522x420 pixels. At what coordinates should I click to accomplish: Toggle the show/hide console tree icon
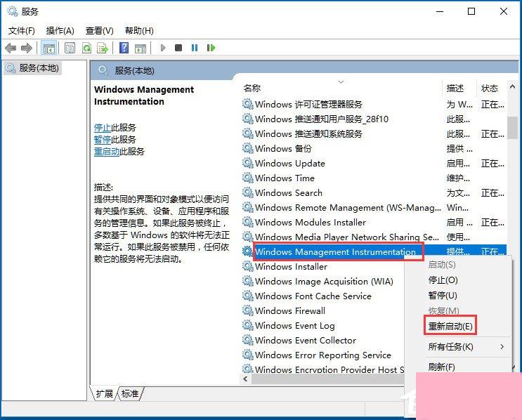pos(48,48)
